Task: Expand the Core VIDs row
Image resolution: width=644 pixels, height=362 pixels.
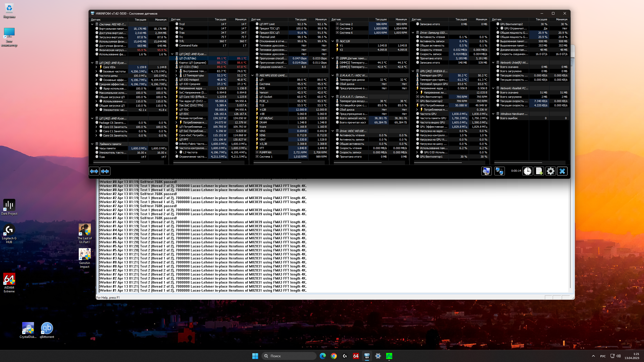Action: pos(96,67)
